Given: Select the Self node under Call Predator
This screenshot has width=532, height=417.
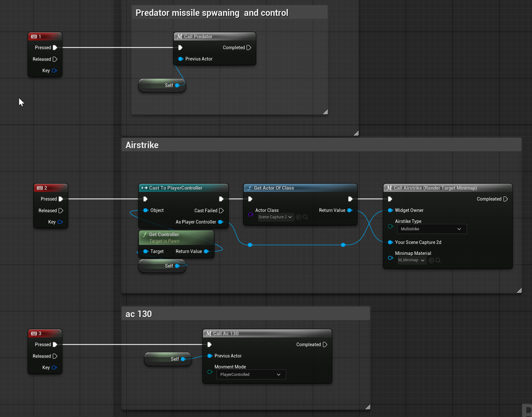Looking at the screenshot, I should (162, 85).
